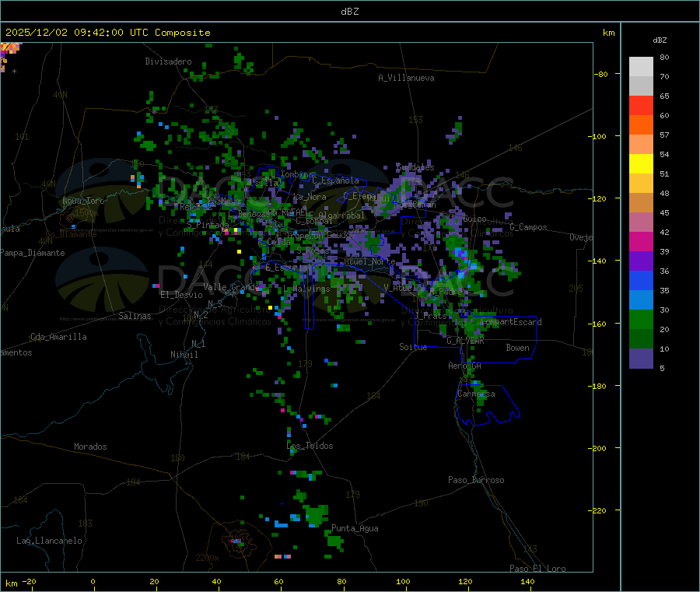
Task: Click the 'Paso_El_Loro' map label
Action: [538, 569]
